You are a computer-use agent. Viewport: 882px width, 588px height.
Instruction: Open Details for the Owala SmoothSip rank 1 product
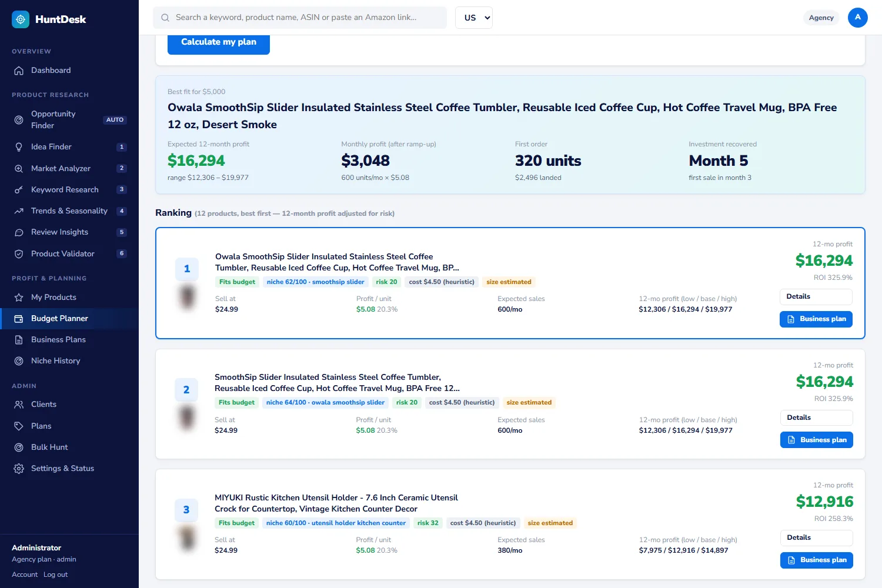click(816, 297)
